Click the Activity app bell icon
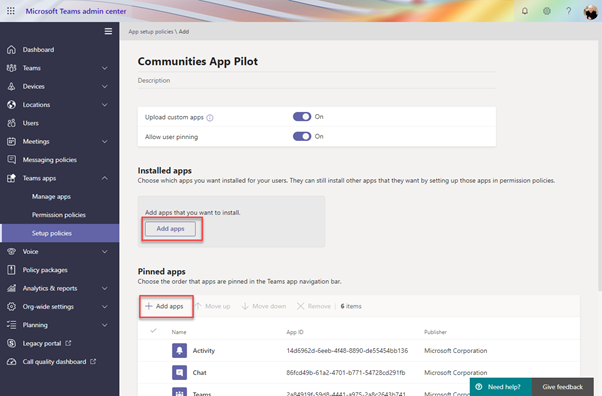The height and width of the screenshot is (396, 602). [x=179, y=350]
